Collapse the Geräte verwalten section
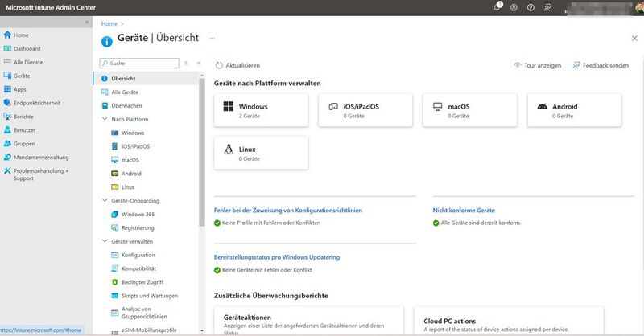Viewport: 644px width, 336px height. [105, 241]
